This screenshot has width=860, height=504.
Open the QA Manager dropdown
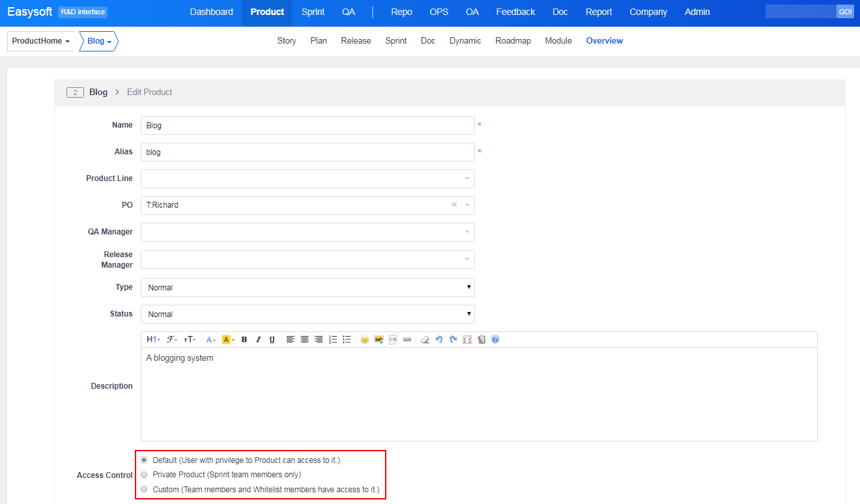[308, 232]
